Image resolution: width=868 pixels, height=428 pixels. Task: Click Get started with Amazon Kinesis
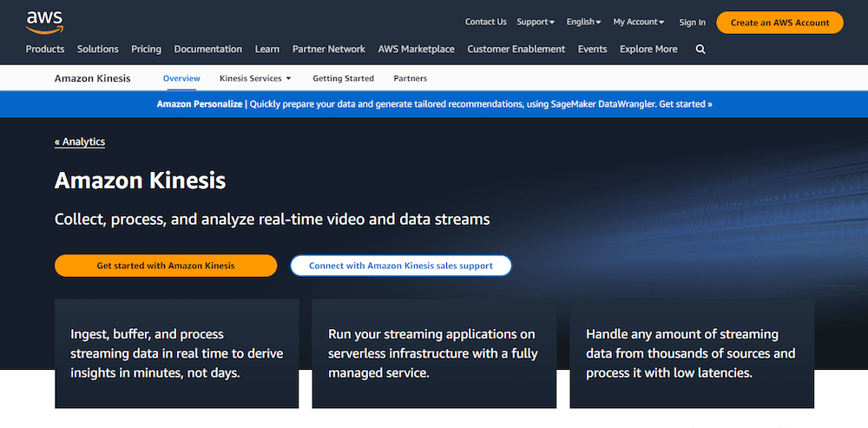click(166, 266)
